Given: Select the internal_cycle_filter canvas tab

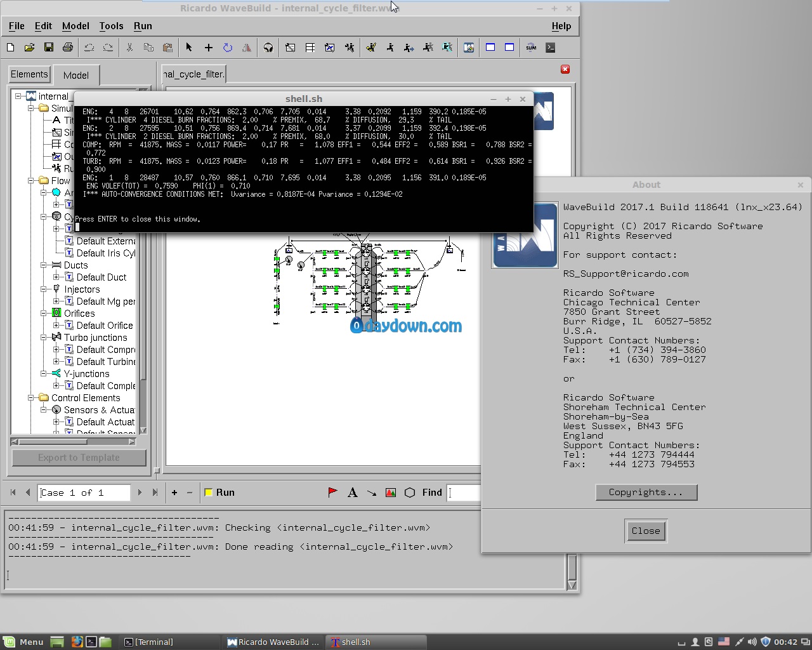Looking at the screenshot, I should point(193,74).
